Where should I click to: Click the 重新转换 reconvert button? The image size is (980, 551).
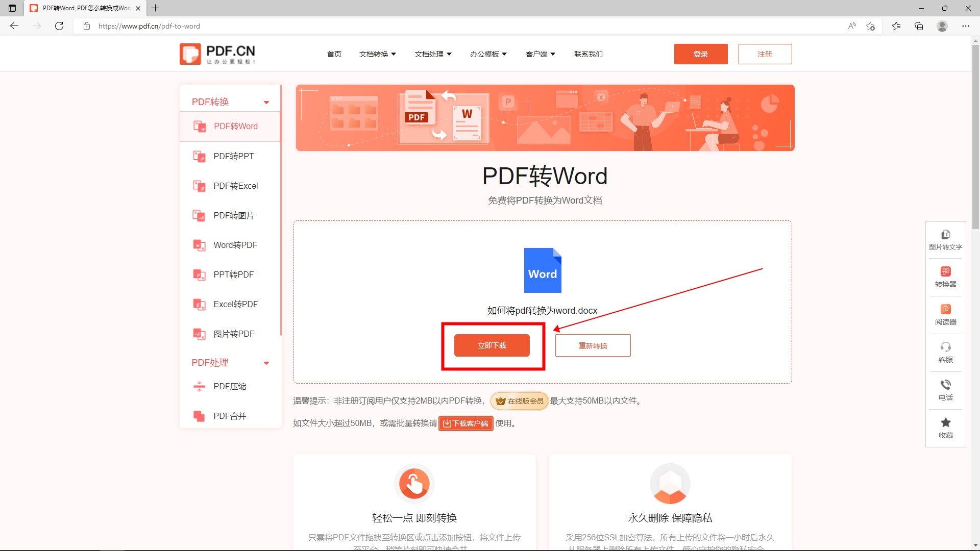pos(593,345)
